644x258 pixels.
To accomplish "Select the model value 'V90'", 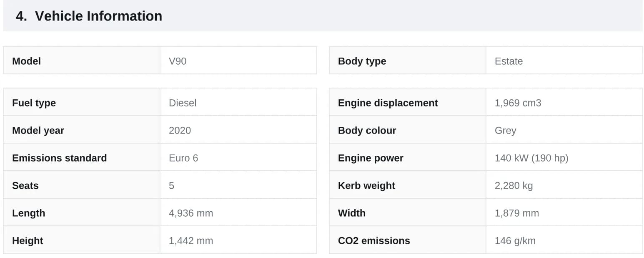I will point(178,61).
